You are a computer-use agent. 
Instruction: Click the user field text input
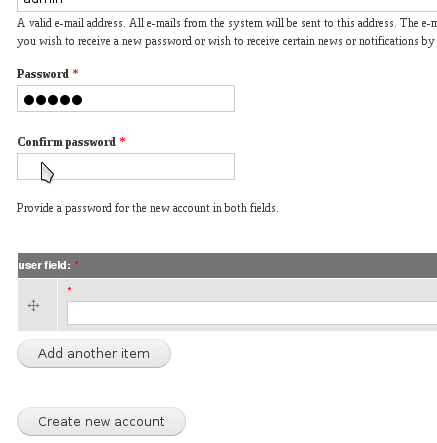[x=252, y=313]
